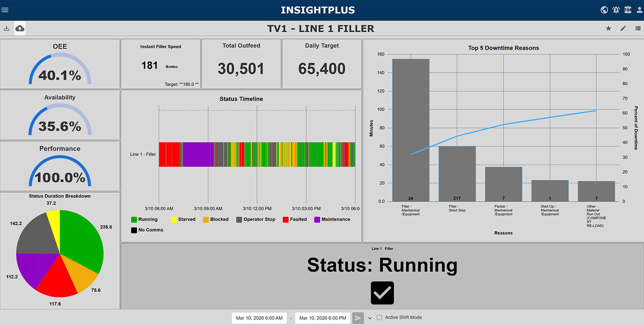The width and height of the screenshot is (644, 325).
Task: Click the pencil edit dashboard icon
Action: [x=623, y=28]
